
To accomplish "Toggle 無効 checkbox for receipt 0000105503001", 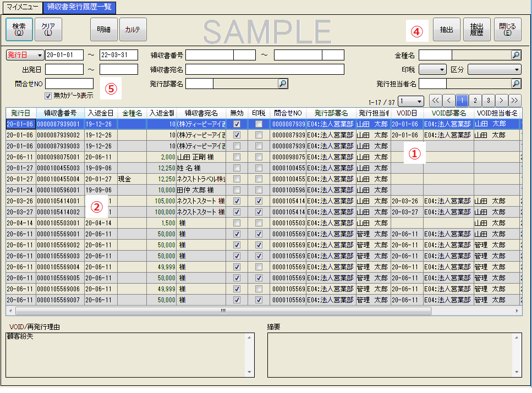I will (237, 223).
